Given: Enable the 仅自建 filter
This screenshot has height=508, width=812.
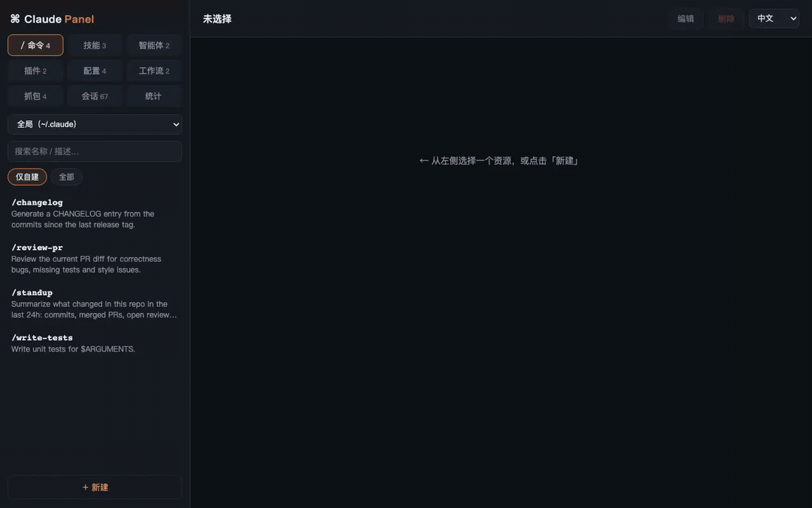Looking at the screenshot, I should tap(27, 177).
